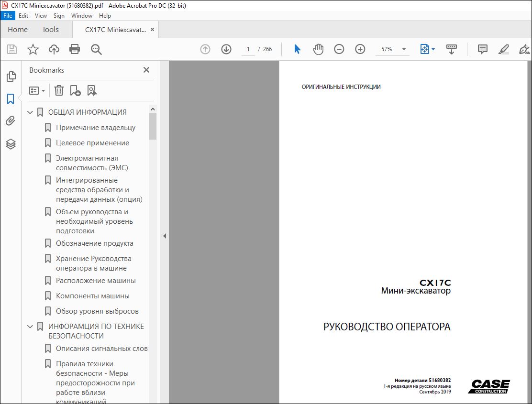
Task: Delete selected bookmark trash icon
Action: point(59,90)
